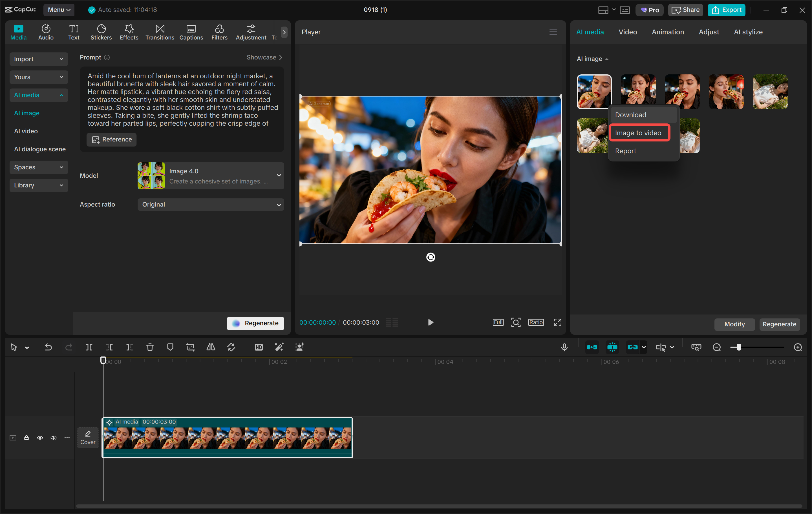This screenshot has width=812, height=514.
Task: Click the split clip tool icon
Action: click(x=89, y=347)
